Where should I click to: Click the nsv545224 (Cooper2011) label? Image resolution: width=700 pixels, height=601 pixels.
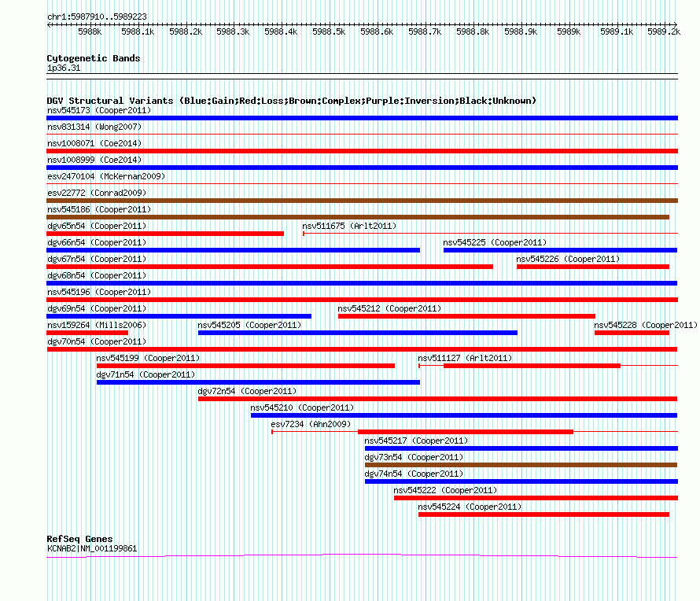[x=470, y=507]
